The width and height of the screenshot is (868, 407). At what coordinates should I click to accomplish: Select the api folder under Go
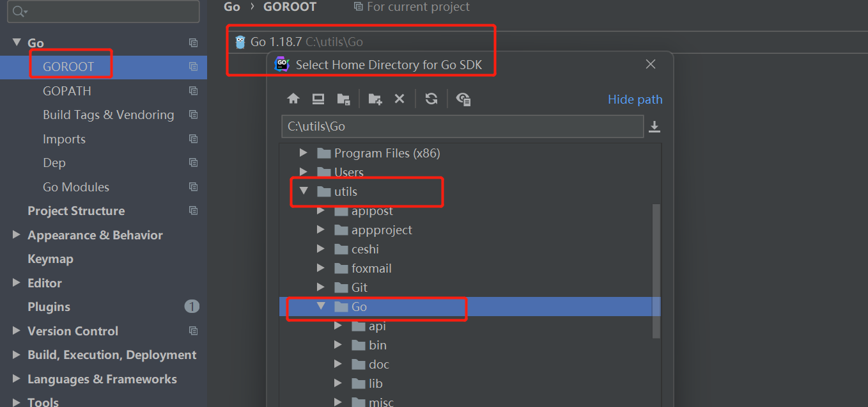(x=377, y=326)
